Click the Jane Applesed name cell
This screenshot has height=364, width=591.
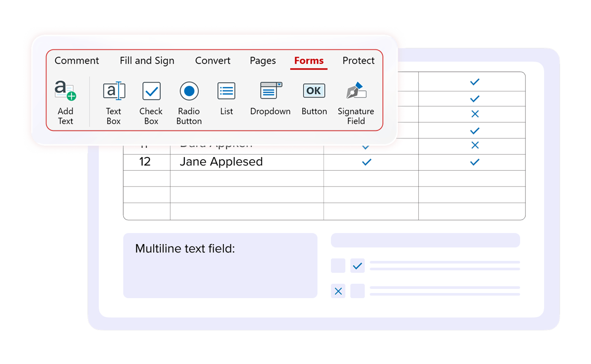247,162
